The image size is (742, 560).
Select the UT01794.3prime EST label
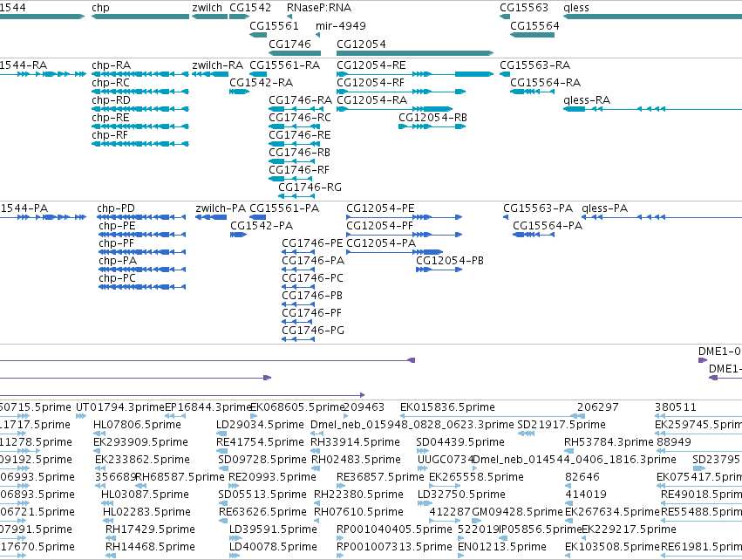[x=120, y=407]
